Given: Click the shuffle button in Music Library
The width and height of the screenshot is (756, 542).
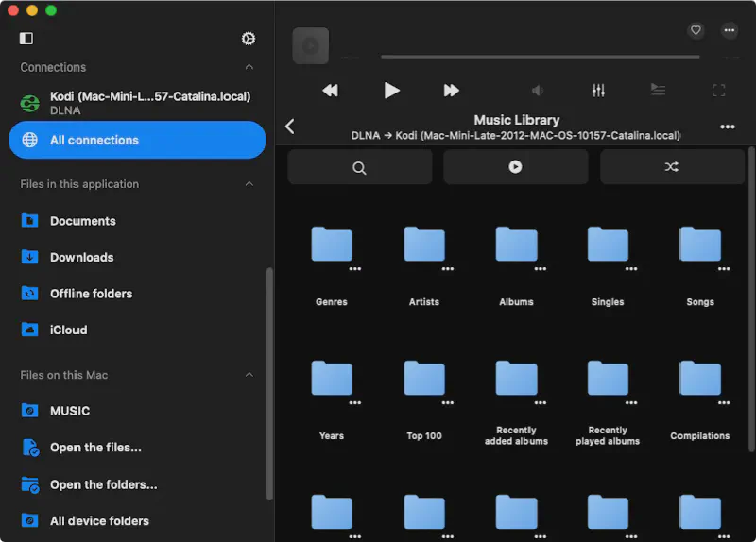Looking at the screenshot, I should tap(671, 167).
